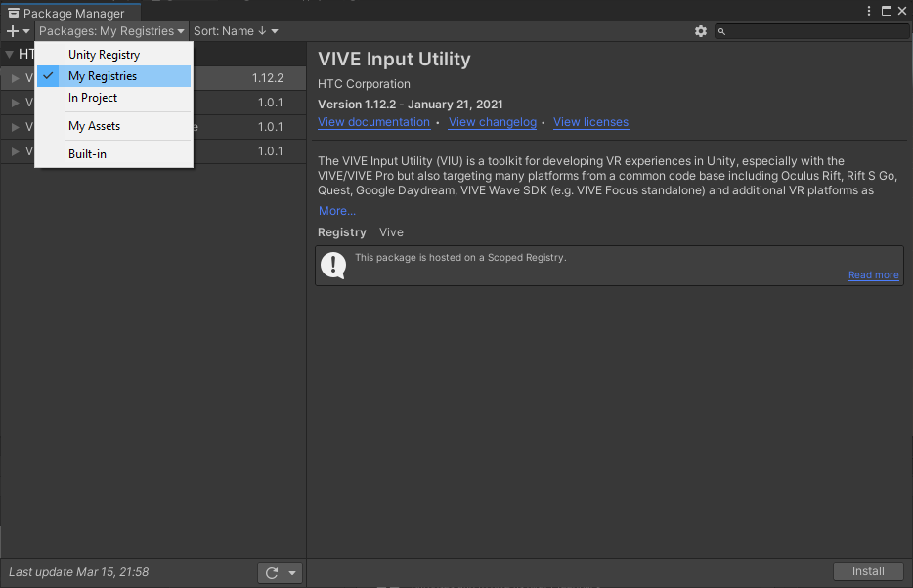Focus the package search field

click(x=811, y=31)
